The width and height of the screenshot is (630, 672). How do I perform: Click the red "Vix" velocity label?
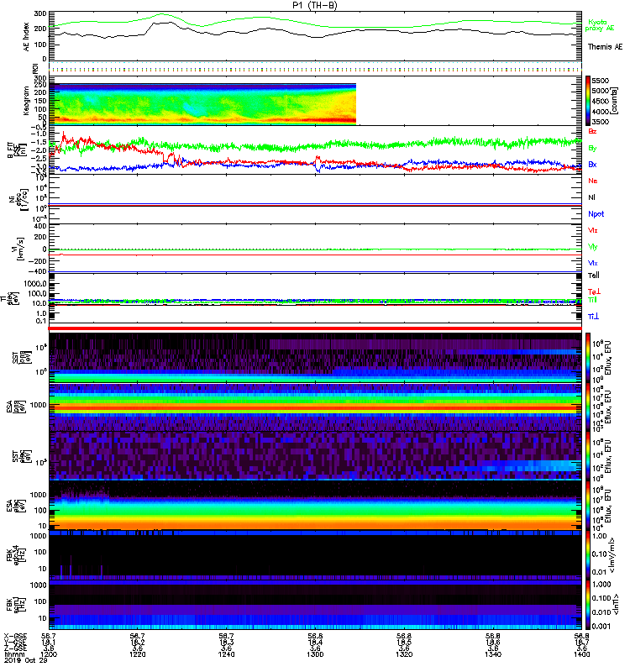coord(592,230)
